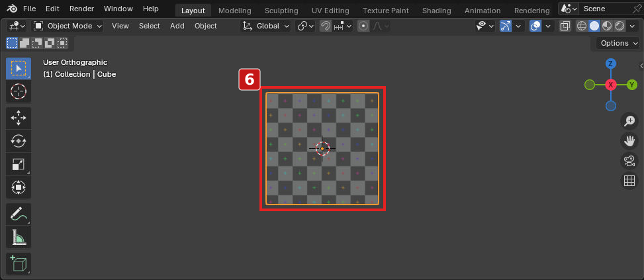Click the Scene name field

pyautogui.click(x=606, y=9)
